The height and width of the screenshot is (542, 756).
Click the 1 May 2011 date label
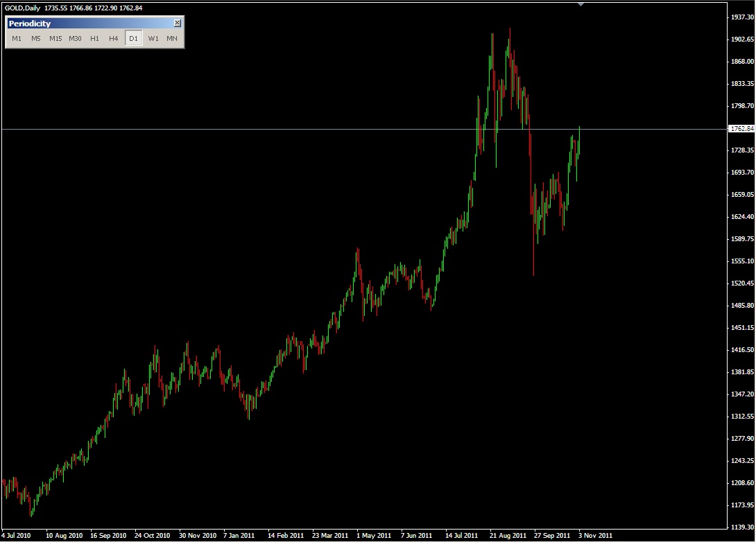click(x=374, y=535)
